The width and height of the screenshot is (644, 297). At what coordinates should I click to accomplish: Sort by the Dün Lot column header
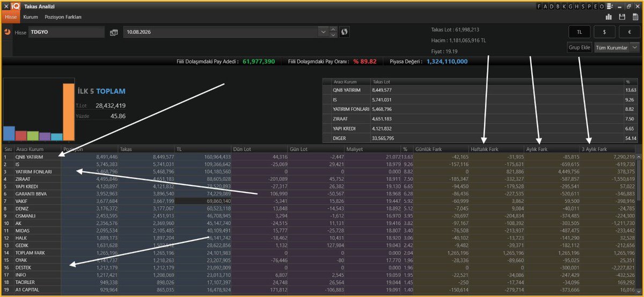tap(260, 149)
